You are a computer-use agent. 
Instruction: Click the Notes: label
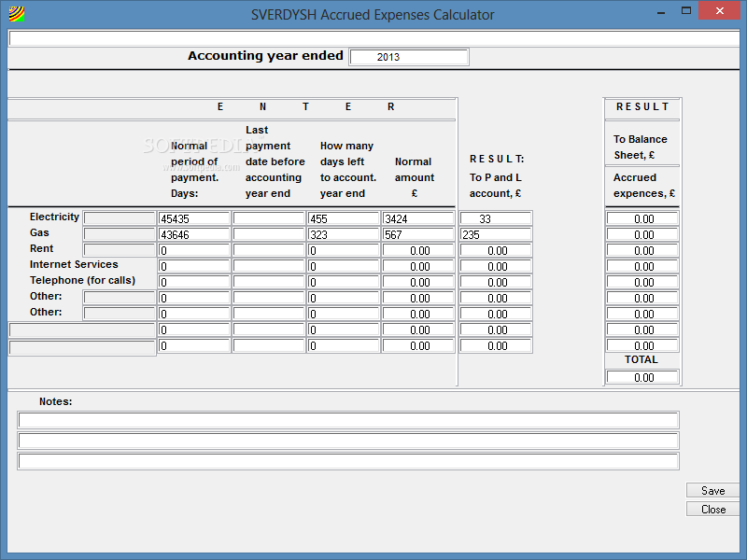(x=56, y=401)
